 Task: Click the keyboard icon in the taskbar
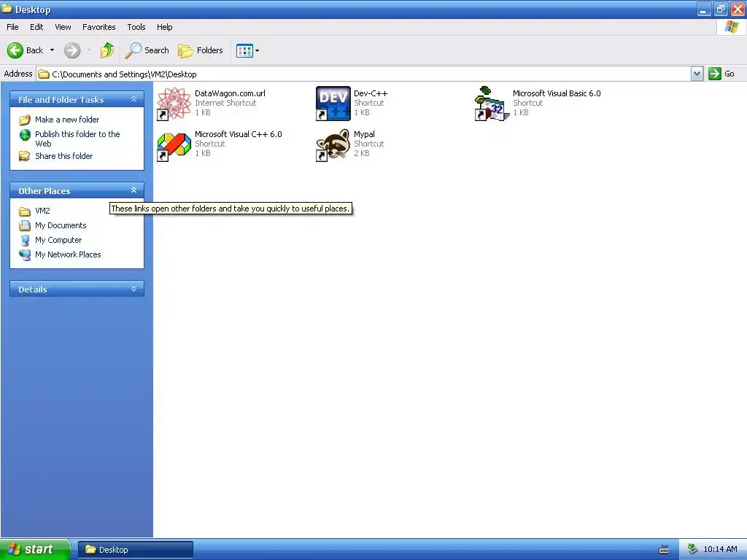coord(664,550)
